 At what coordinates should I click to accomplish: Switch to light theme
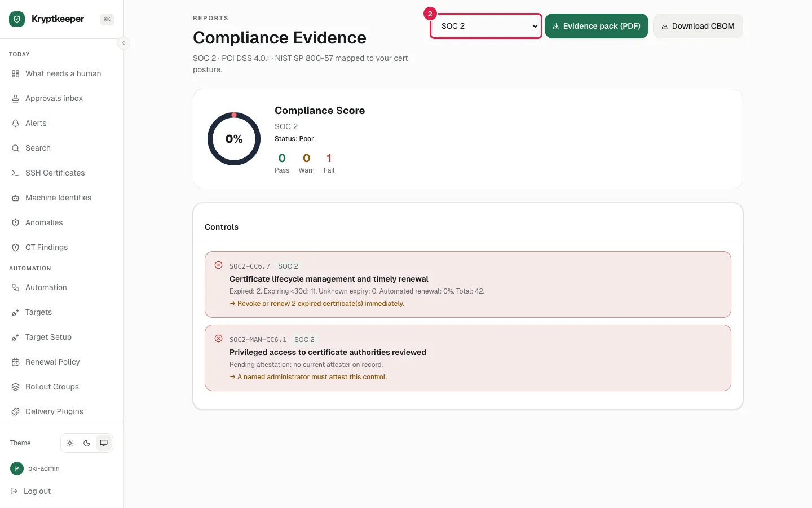click(70, 443)
